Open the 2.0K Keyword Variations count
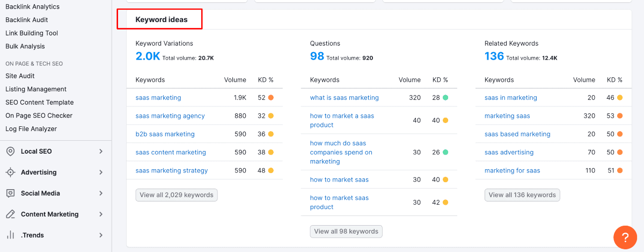This screenshot has height=252, width=644. [x=148, y=56]
